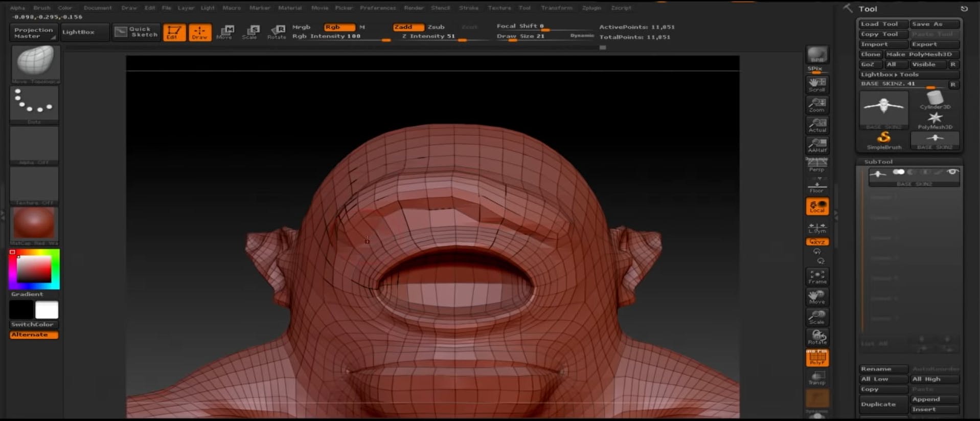Click Make PolyMesh3D button

[x=922, y=54]
